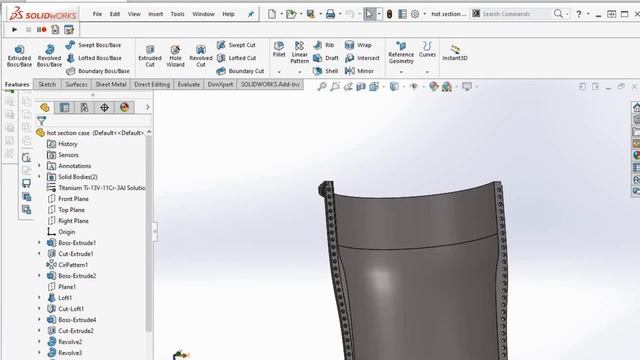Select the Extruded Cut tool
Screen dimensions: 640x360
tap(150, 56)
